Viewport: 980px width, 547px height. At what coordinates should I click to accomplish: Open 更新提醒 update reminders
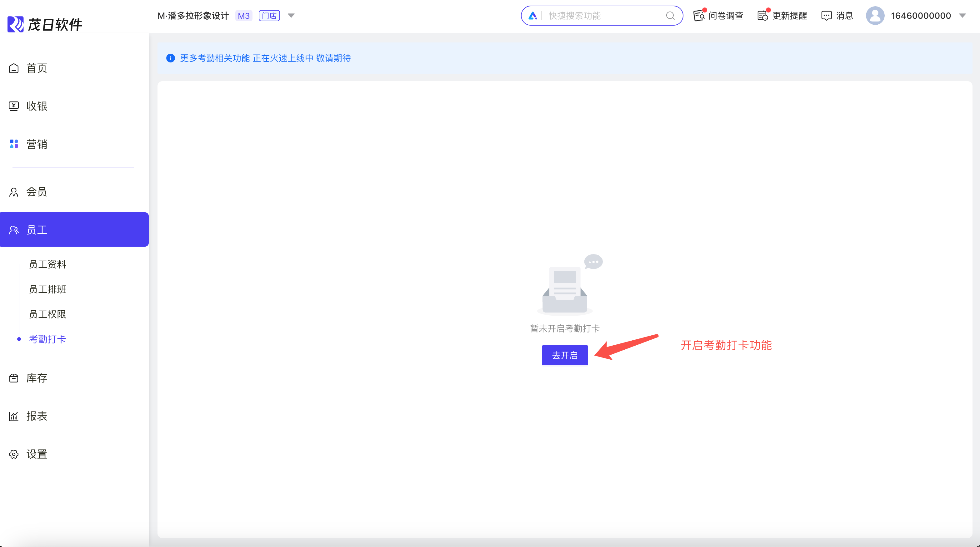coord(762,16)
